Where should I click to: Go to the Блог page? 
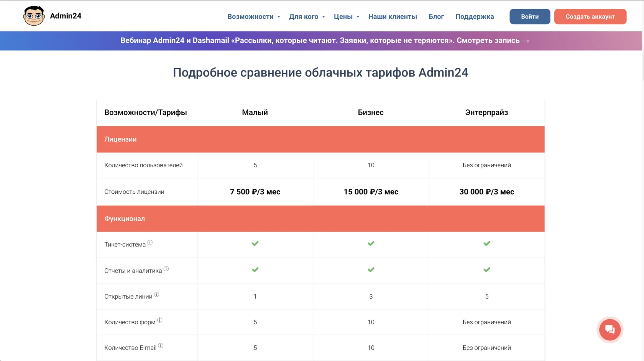click(436, 16)
